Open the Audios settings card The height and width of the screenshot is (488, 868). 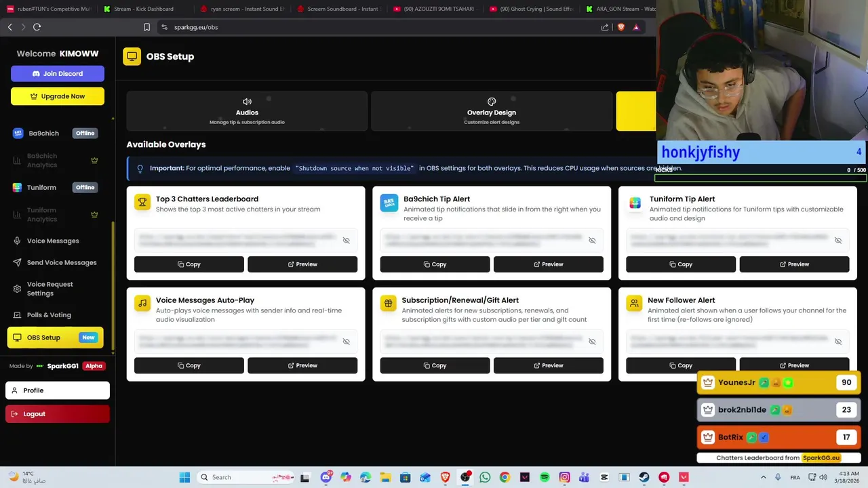(247, 111)
